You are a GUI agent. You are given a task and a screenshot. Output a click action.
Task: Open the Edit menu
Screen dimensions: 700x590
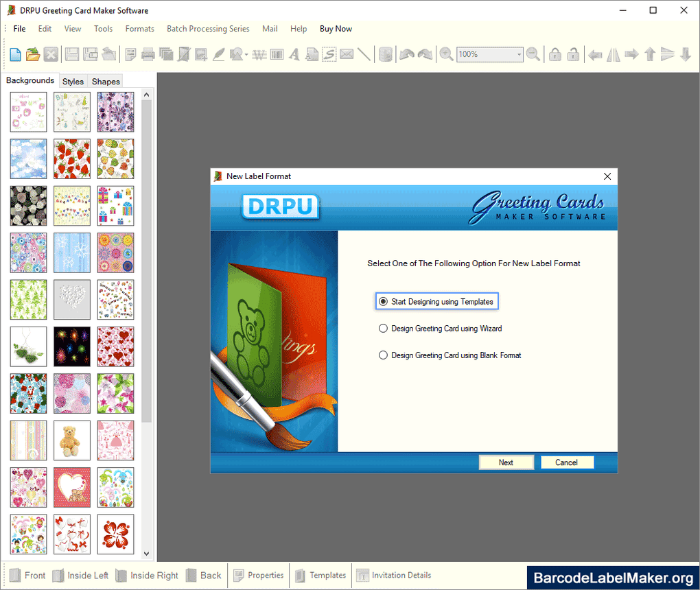(45, 29)
